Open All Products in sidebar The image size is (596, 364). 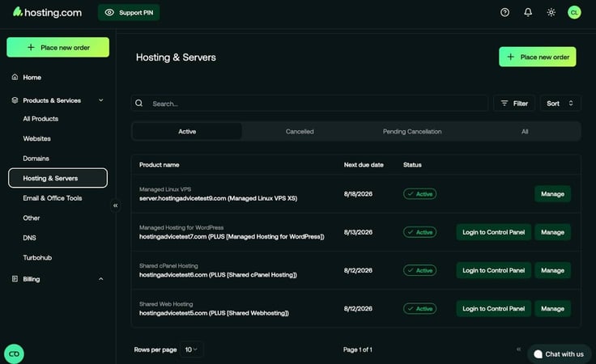tap(40, 119)
